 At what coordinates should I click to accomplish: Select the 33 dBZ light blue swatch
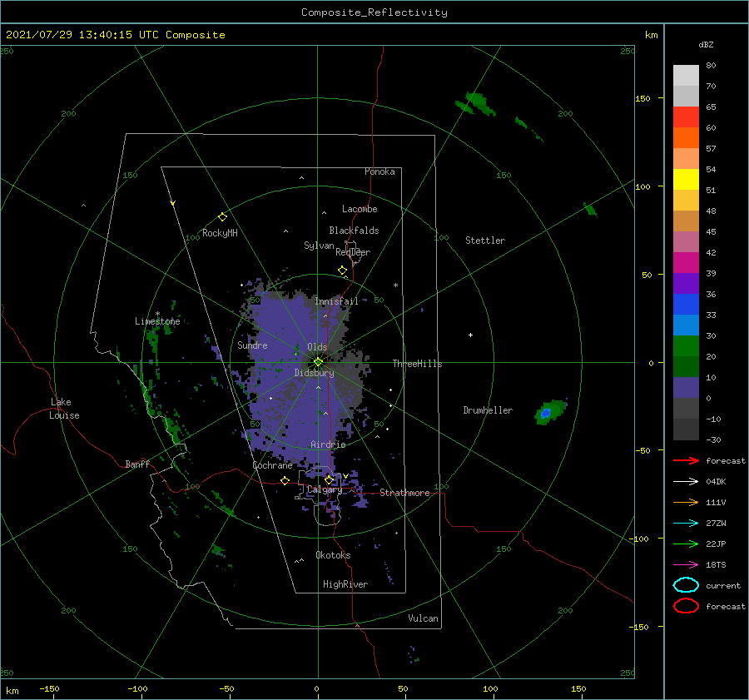click(686, 325)
